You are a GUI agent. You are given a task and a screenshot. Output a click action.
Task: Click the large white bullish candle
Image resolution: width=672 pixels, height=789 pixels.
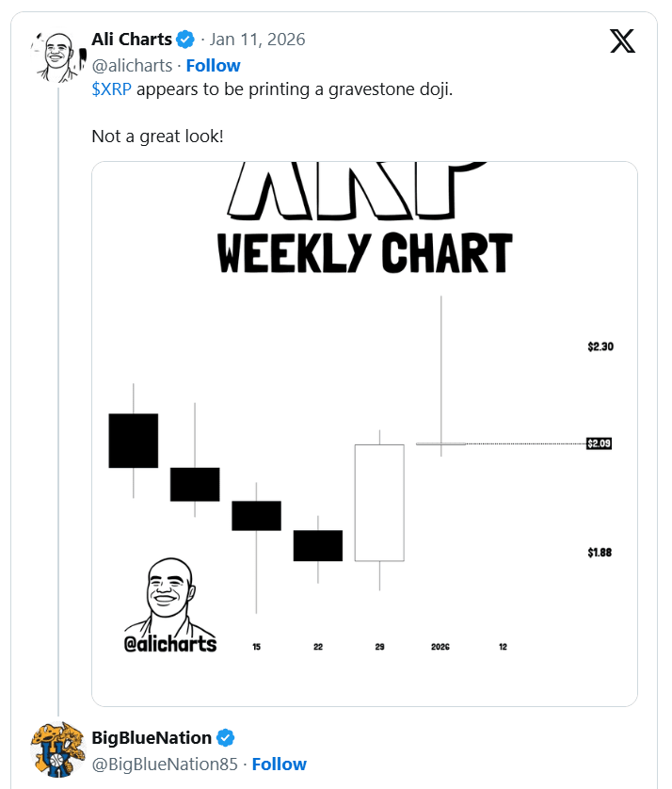[379, 502]
